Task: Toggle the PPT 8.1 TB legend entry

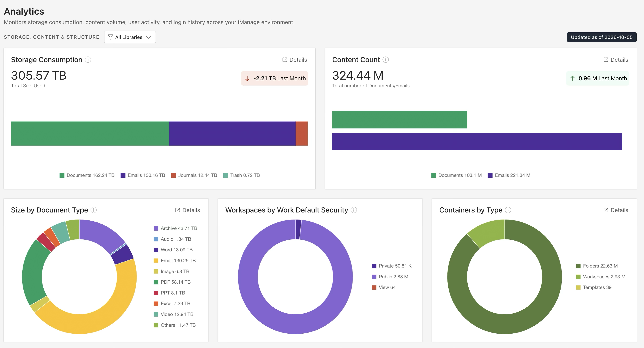Action: click(169, 293)
